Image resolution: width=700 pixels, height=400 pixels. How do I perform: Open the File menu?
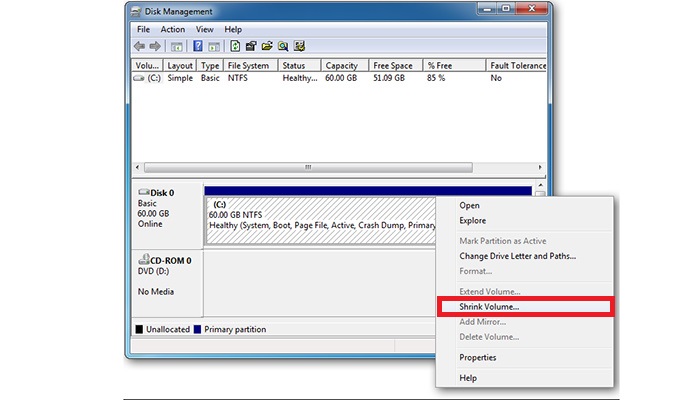(x=143, y=30)
